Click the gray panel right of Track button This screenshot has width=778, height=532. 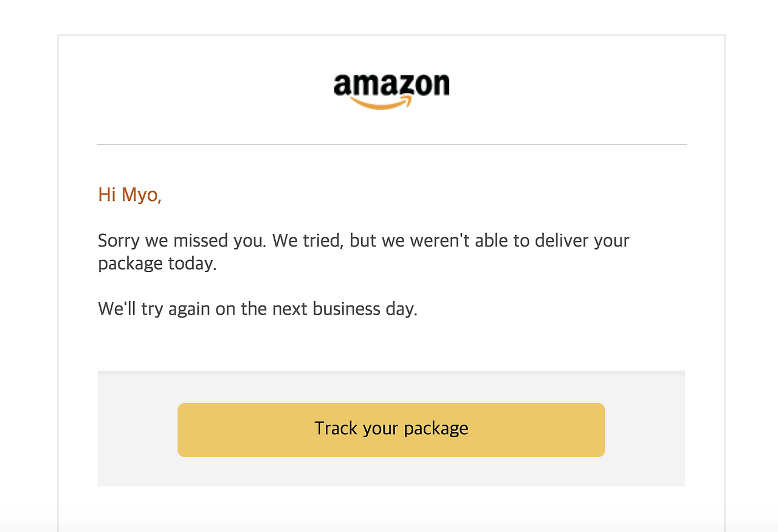pos(644,429)
